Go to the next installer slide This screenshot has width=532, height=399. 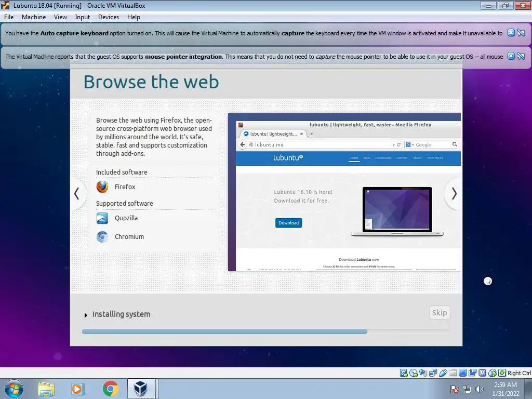click(454, 194)
